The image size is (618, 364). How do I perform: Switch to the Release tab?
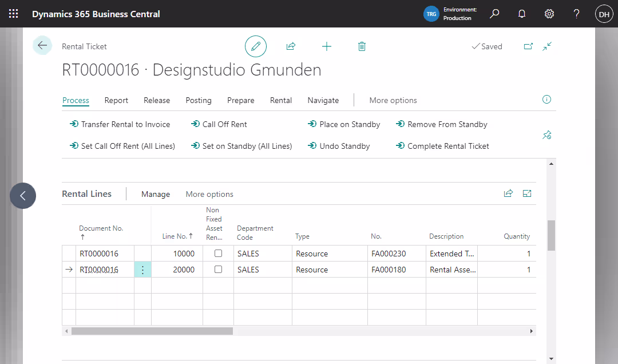click(157, 100)
